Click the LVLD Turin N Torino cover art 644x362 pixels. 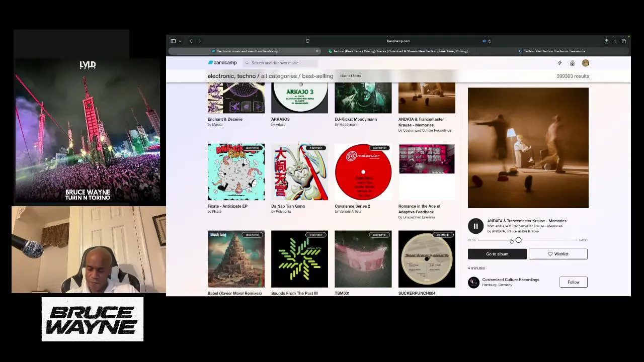pyautogui.click(x=88, y=131)
